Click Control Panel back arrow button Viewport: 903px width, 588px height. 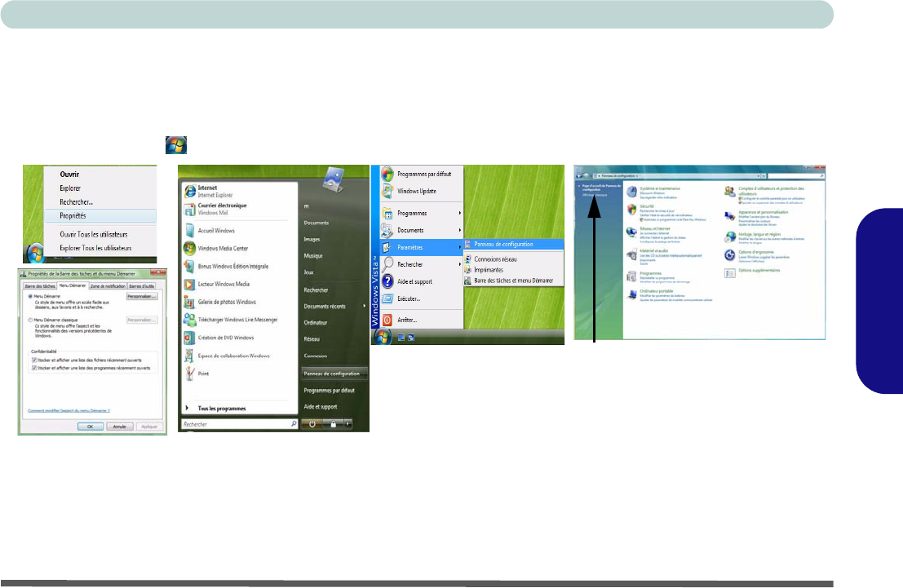(579, 175)
